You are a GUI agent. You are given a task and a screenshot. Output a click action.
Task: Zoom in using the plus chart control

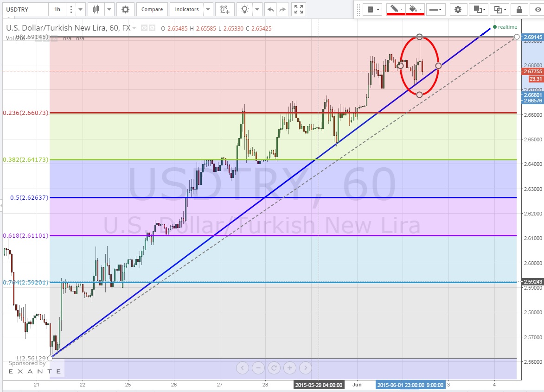coord(289,368)
